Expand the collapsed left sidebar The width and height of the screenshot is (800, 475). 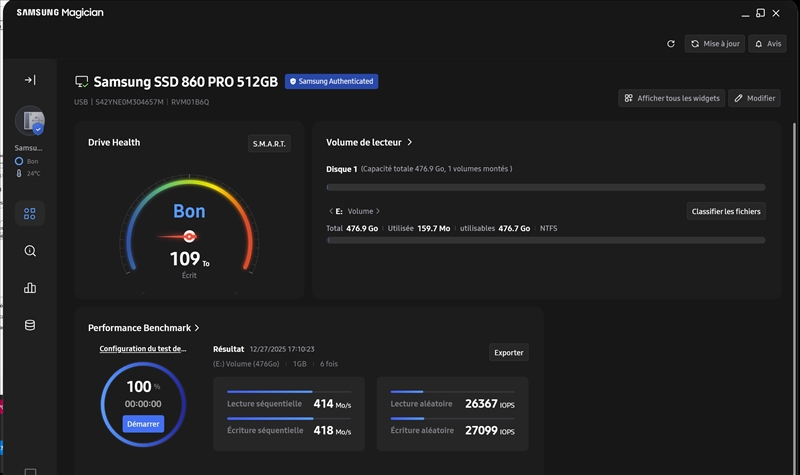(30, 80)
